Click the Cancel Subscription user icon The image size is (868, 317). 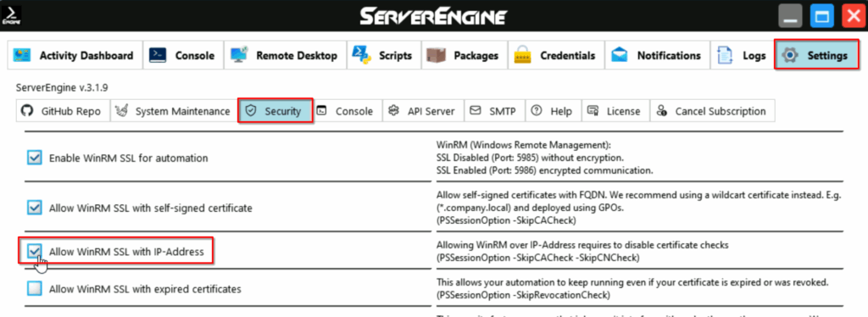(x=661, y=111)
